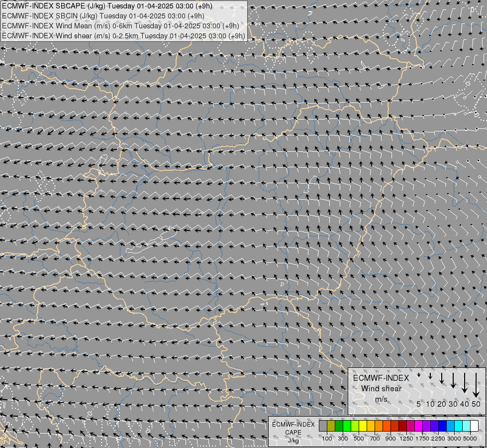The image size is (487, 448).
Task: Select the olive CAPE legend swatch
Action: click(331, 426)
